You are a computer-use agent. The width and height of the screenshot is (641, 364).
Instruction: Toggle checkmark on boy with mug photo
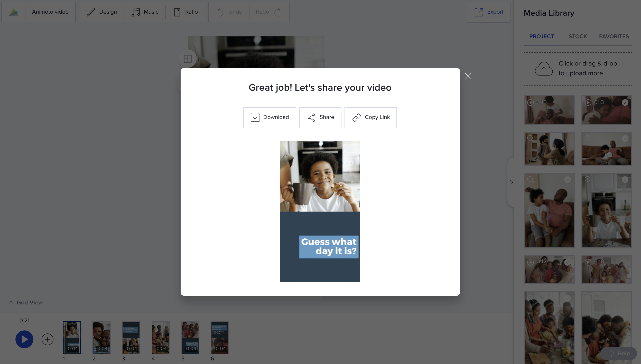point(625,179)
